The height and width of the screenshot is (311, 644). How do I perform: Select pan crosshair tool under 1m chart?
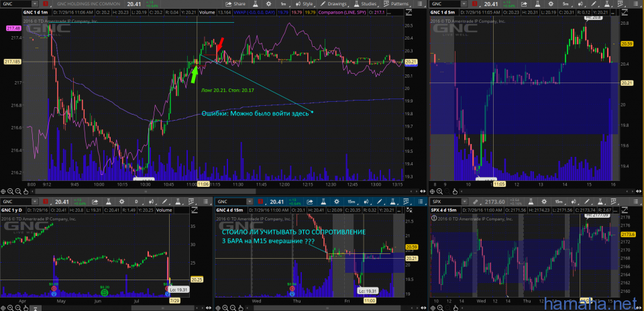(4, 191)
